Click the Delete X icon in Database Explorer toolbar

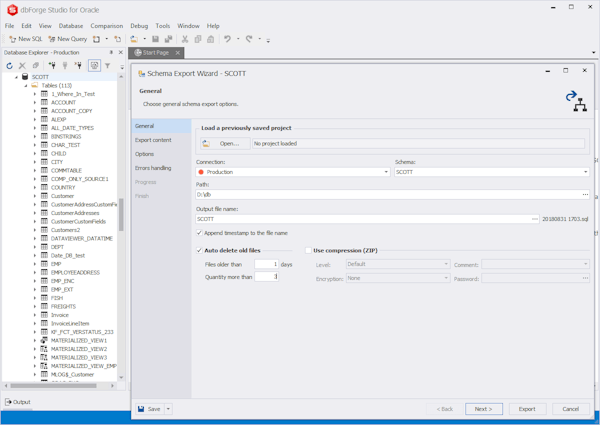point(23,66)
